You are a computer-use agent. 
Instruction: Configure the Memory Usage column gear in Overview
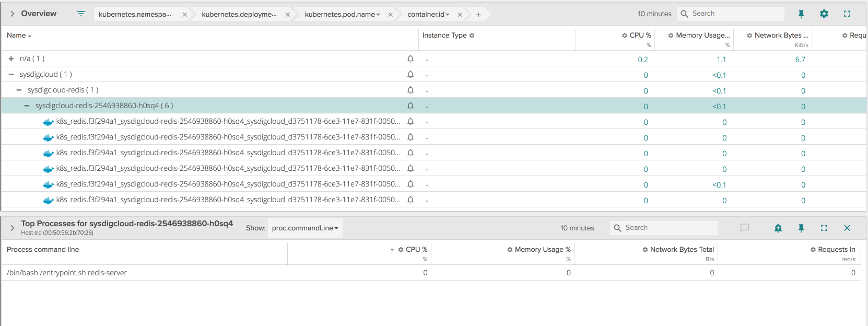(x=671, y=36)
